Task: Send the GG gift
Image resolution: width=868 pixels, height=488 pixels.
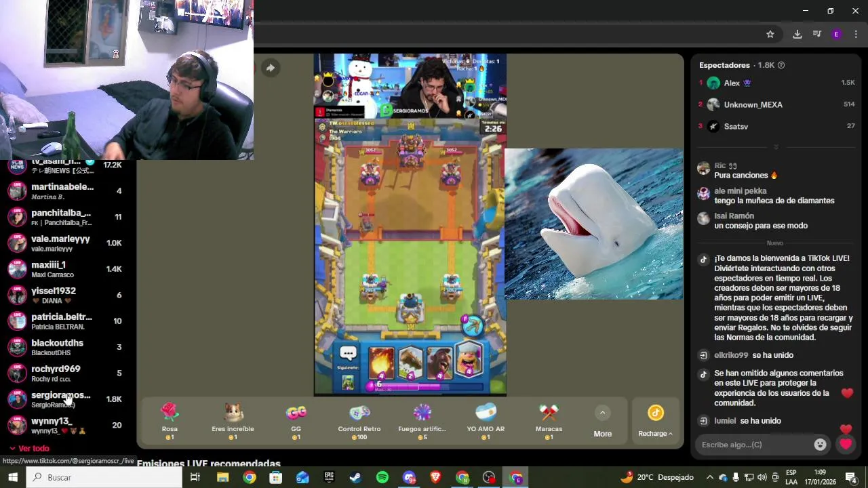Action: 296,421
